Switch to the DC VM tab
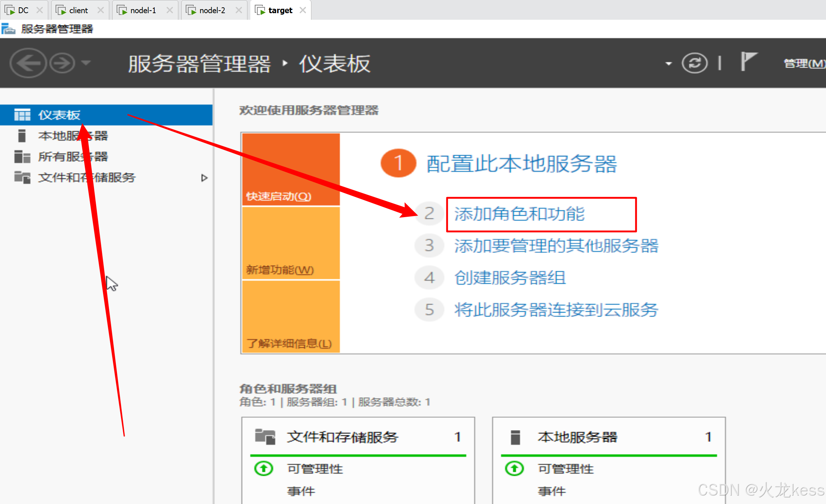This screenshot has width=826, height=504. (23, 10)
